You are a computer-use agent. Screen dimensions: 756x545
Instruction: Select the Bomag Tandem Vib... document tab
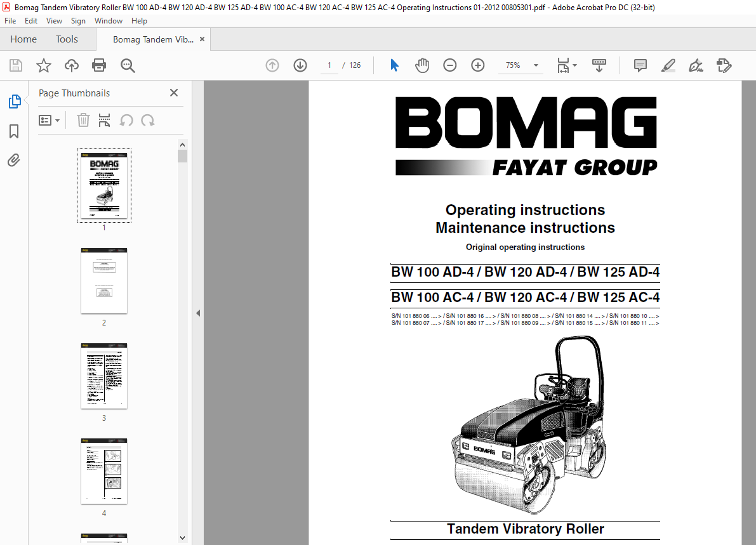tap(153, 39)
